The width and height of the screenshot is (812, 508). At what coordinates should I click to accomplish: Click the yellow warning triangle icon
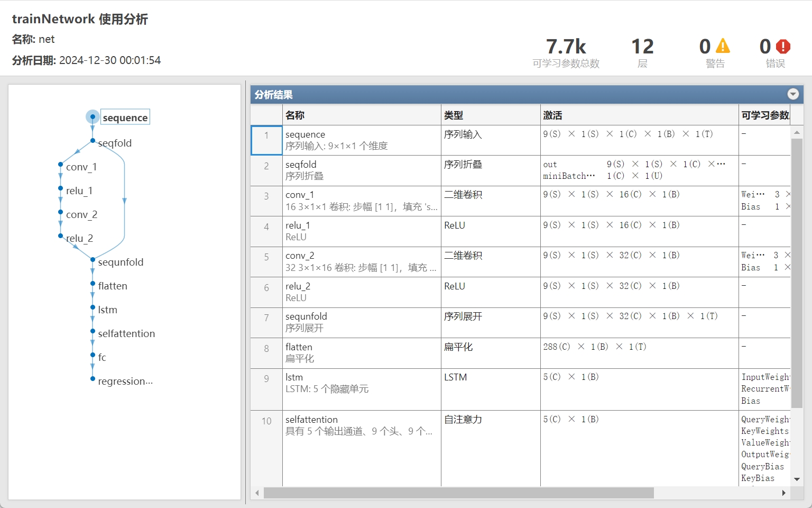[723, 47]
